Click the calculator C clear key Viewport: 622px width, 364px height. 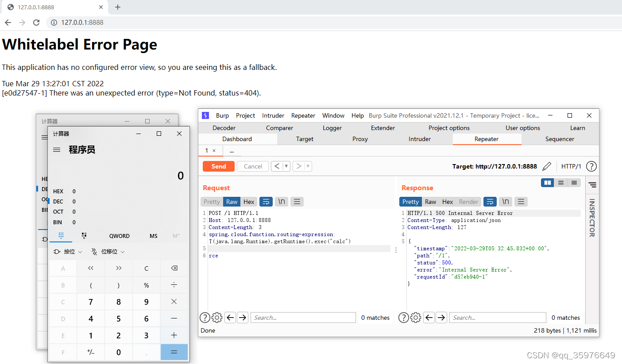point(147,268)
